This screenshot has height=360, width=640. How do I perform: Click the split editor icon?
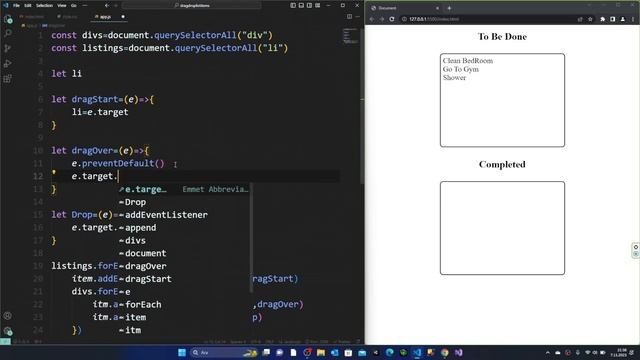349,17
